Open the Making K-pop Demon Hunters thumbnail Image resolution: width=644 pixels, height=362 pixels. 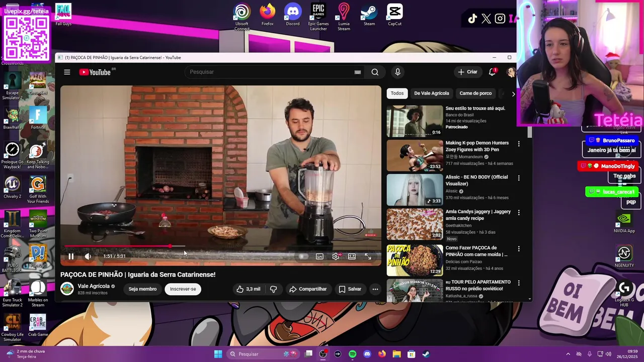(x=415, y=156)
